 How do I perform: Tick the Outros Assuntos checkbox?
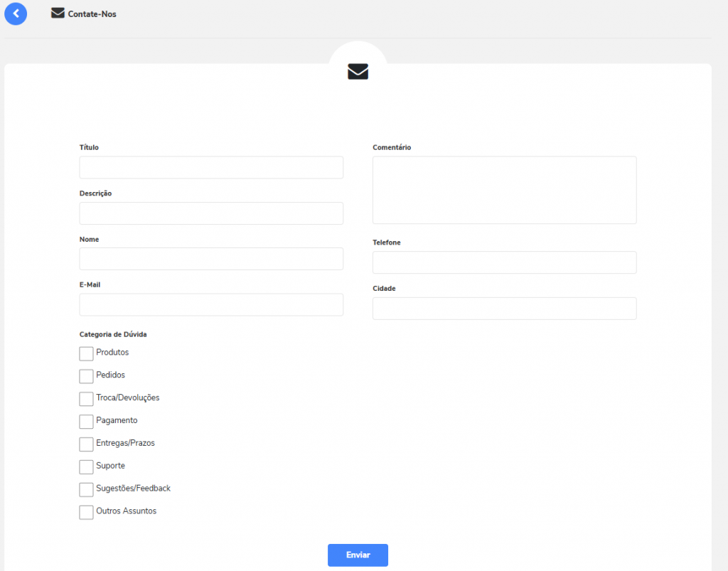pyautogui.click(x=86, y=512)
